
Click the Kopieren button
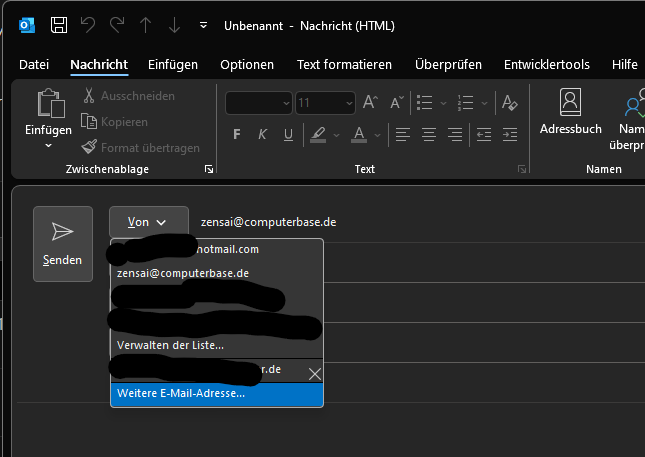pyautogui.click(x=115, y=122)
